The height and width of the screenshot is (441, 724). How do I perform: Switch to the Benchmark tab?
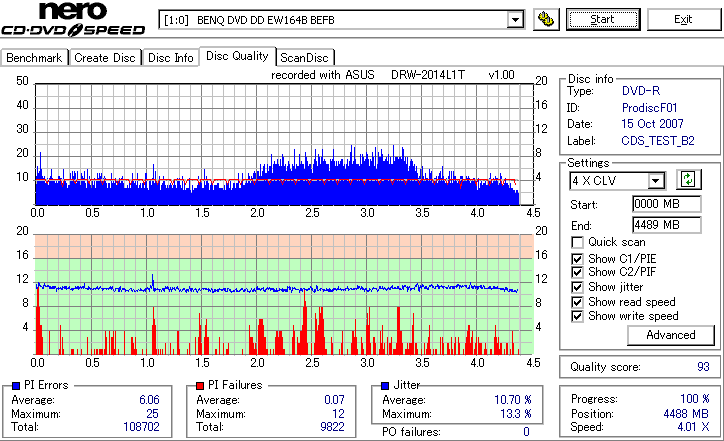point(34,58)
